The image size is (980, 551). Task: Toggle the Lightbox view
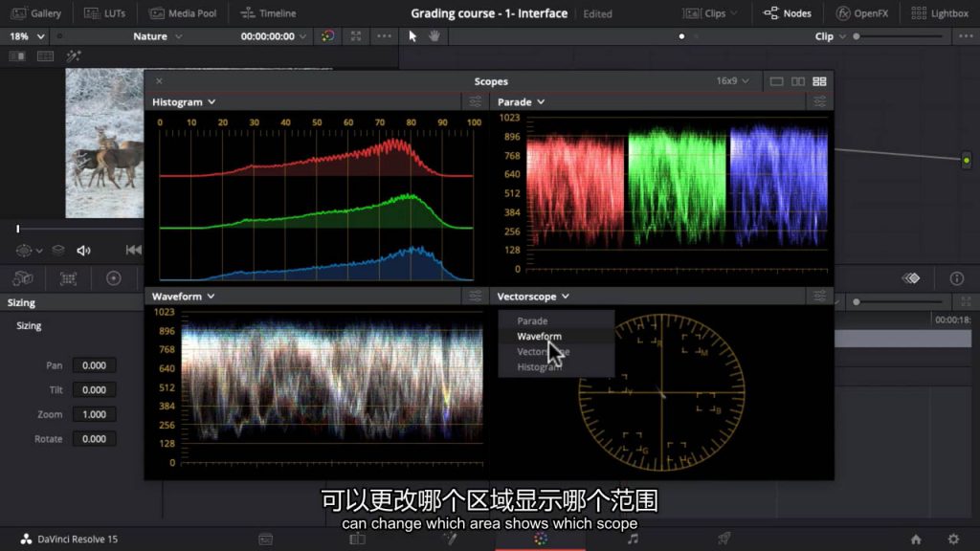click(x=940, y=13)
